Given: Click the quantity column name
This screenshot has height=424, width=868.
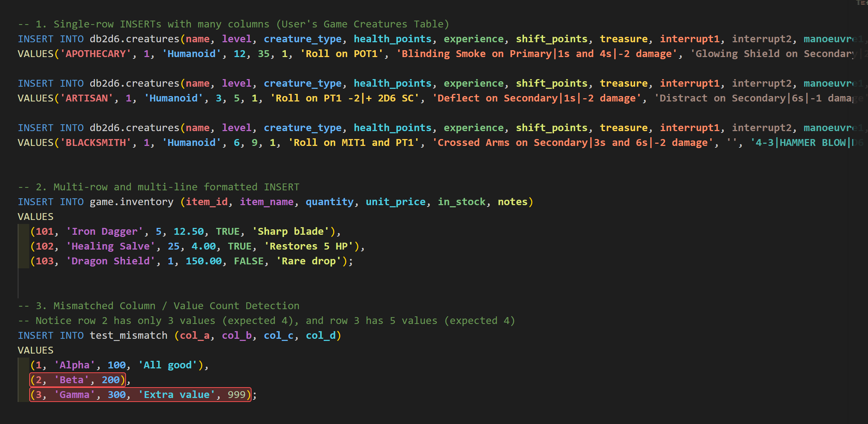Looking at the screenshot, I should point(330,202).
